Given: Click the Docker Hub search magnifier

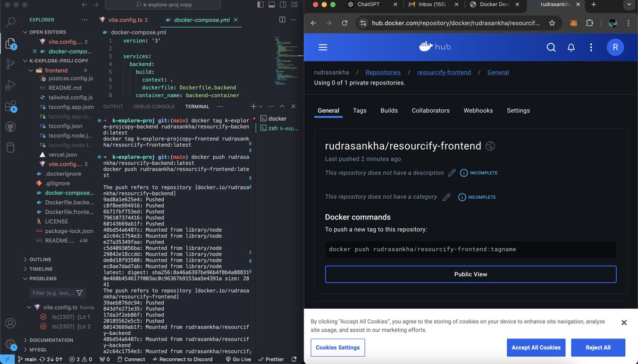Looking at the screenshot, I should [551, 47].
